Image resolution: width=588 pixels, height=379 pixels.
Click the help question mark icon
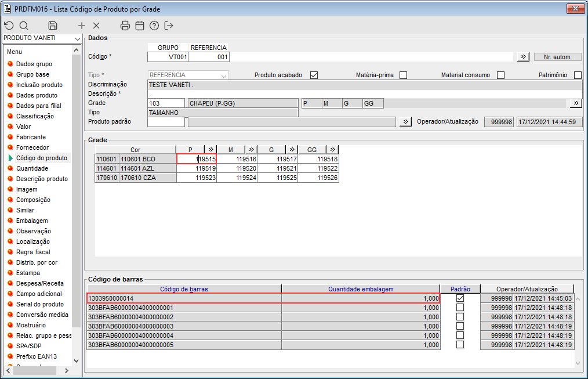tap(154, 26)
